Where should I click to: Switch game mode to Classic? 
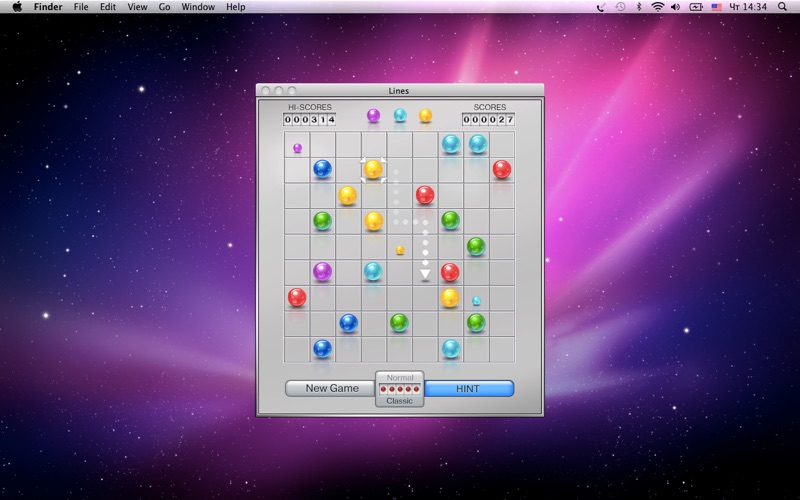[399, 401]
